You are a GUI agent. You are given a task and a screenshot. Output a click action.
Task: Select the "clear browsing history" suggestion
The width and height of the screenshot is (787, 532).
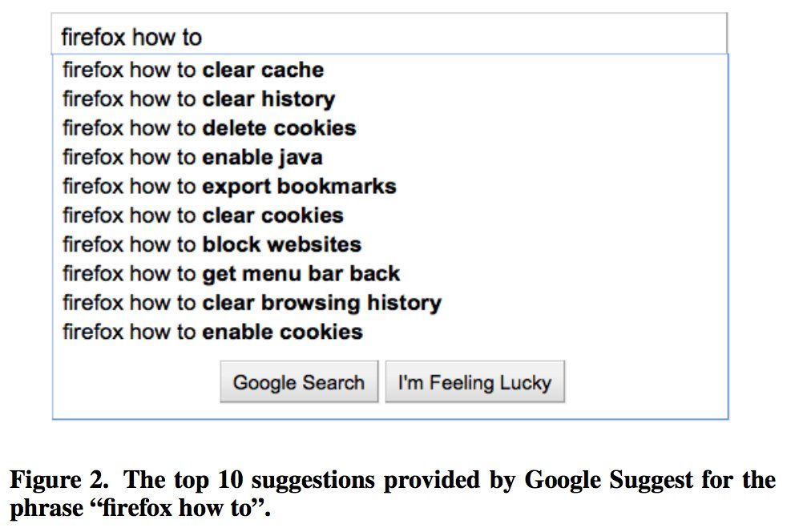[x=252, y=303]
